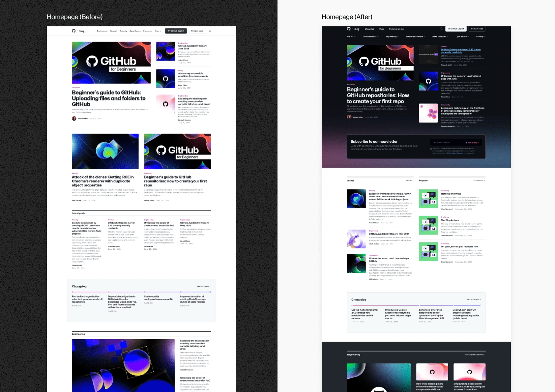The image size is (555, 392).
Task: Expand the AI & ML dropdown
Action: pos(351,37)
